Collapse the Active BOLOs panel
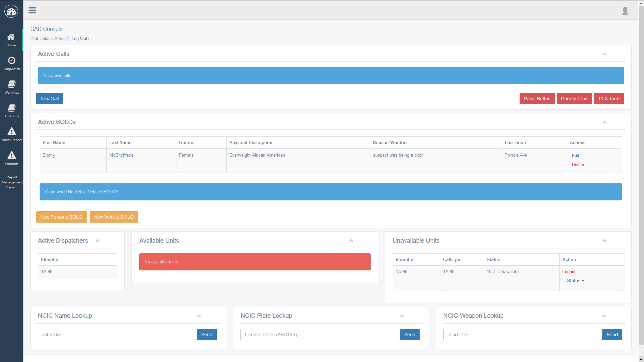Viewport: 644px width, 362px height. [604, 122]
